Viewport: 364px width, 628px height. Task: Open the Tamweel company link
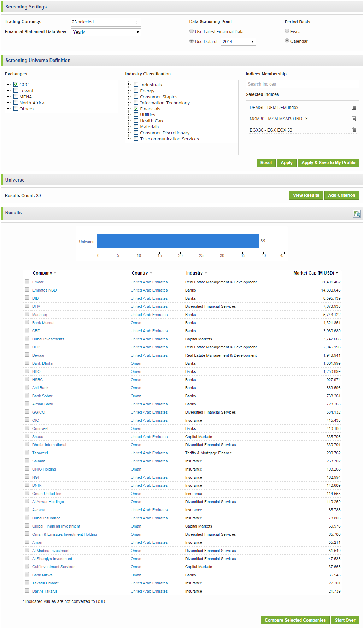point(40,453)
